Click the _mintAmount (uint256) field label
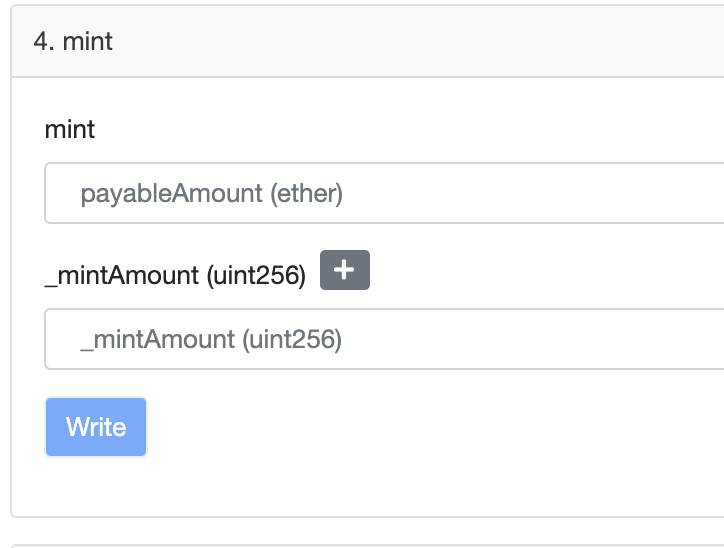The image size is (724, 548). (175, 276)
